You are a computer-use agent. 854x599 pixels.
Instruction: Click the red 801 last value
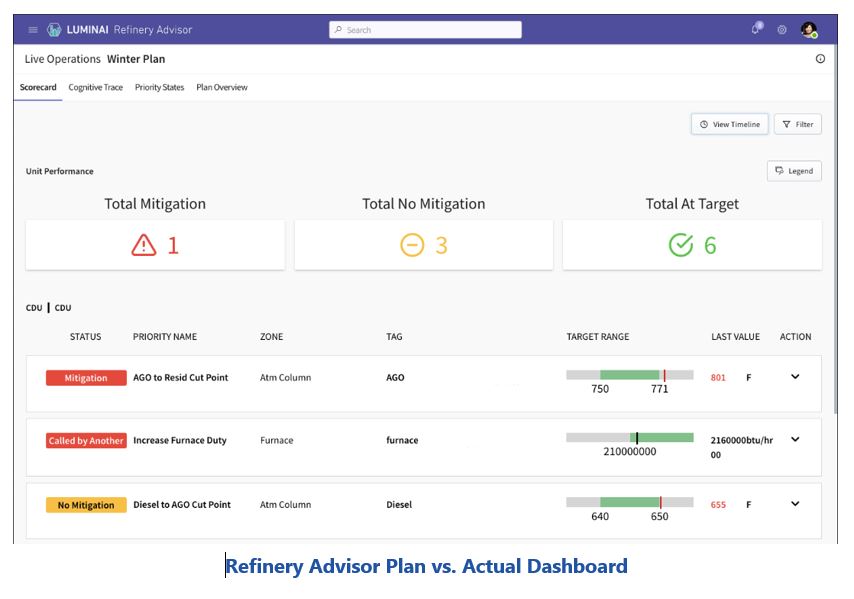click(718, 377)
